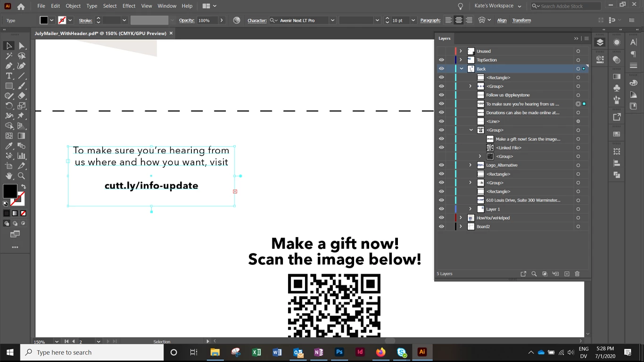Click the Align link in control bar

[502, 20]
